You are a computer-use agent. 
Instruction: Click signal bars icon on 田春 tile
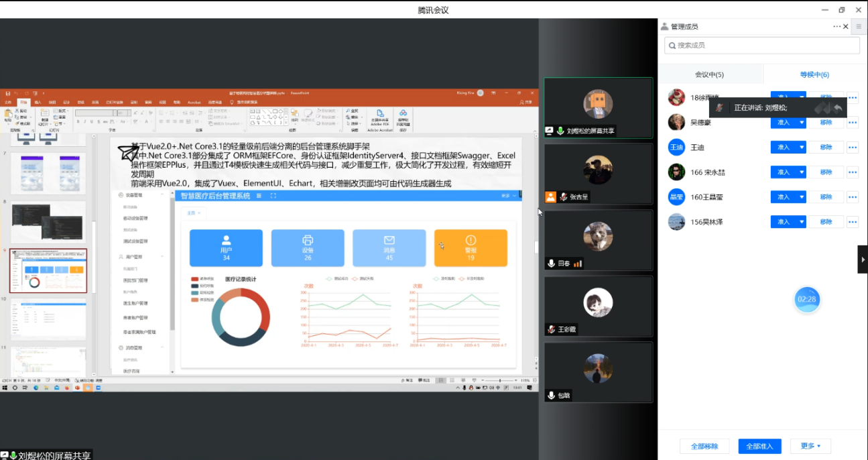[578, 264]
